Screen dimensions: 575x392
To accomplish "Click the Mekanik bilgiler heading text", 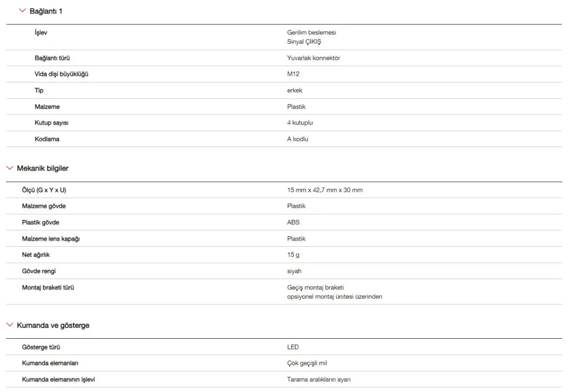I will coord(44,168).
